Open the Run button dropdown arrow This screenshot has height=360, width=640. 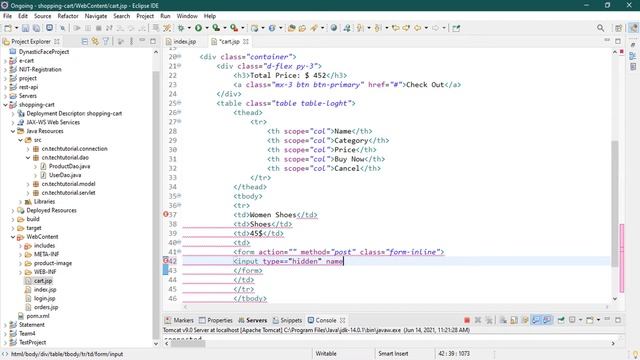[207, 28]
